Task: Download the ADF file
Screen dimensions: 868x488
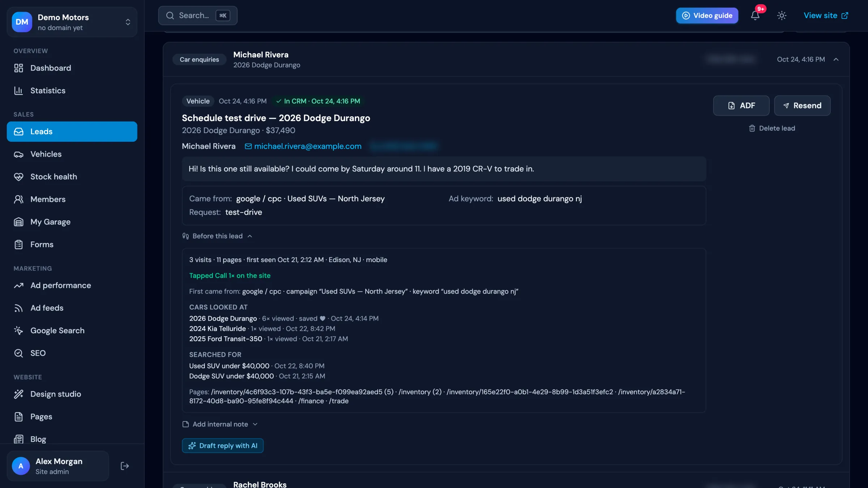Action: point(741,106)
